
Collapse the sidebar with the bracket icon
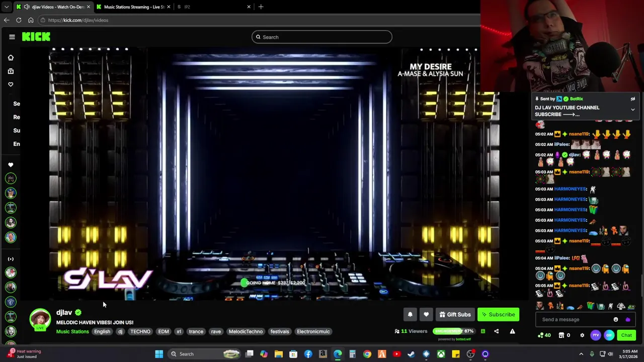(x=11, y=259)
